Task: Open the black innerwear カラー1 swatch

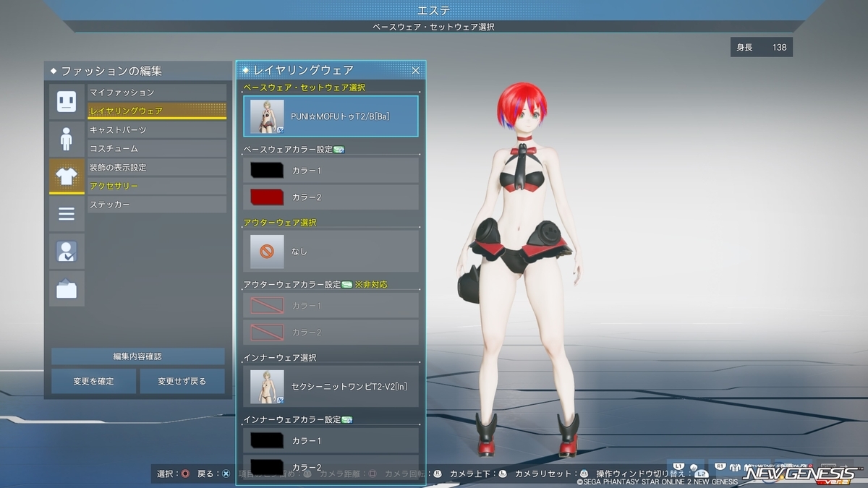Action: (x=266, y=441)
